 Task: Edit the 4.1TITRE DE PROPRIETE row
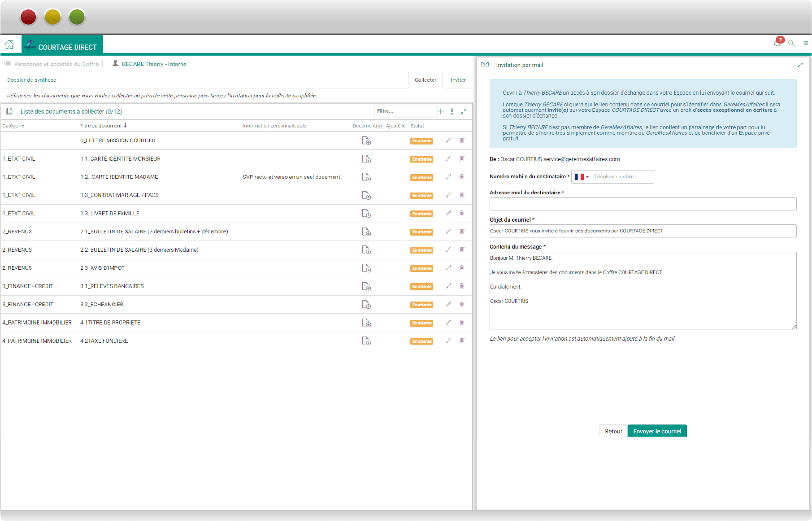(x=448, y=323)
